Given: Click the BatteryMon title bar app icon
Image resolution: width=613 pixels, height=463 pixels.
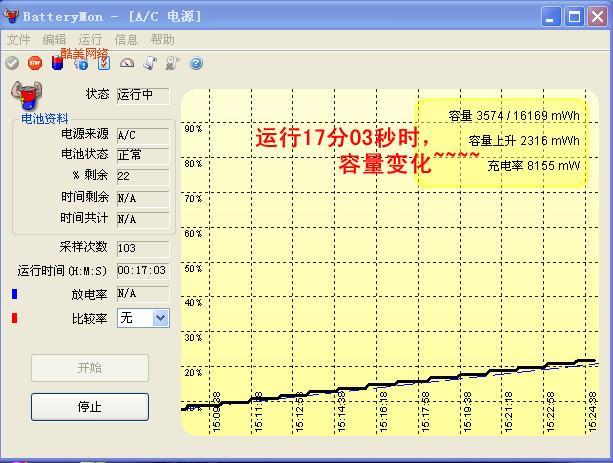Looking at the screenshot, I should (11, 16).
